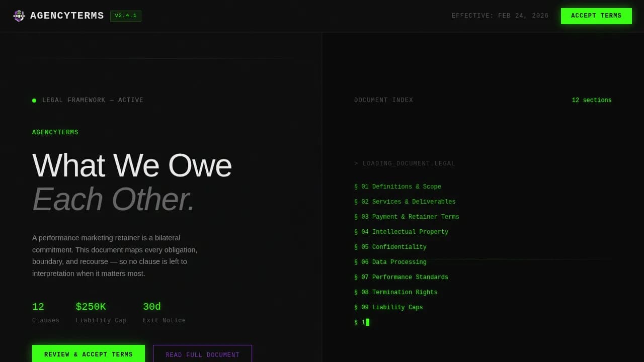644x362 pixels.
Task: Click the v2.4.1 version badge
Action: click(126, 16)
